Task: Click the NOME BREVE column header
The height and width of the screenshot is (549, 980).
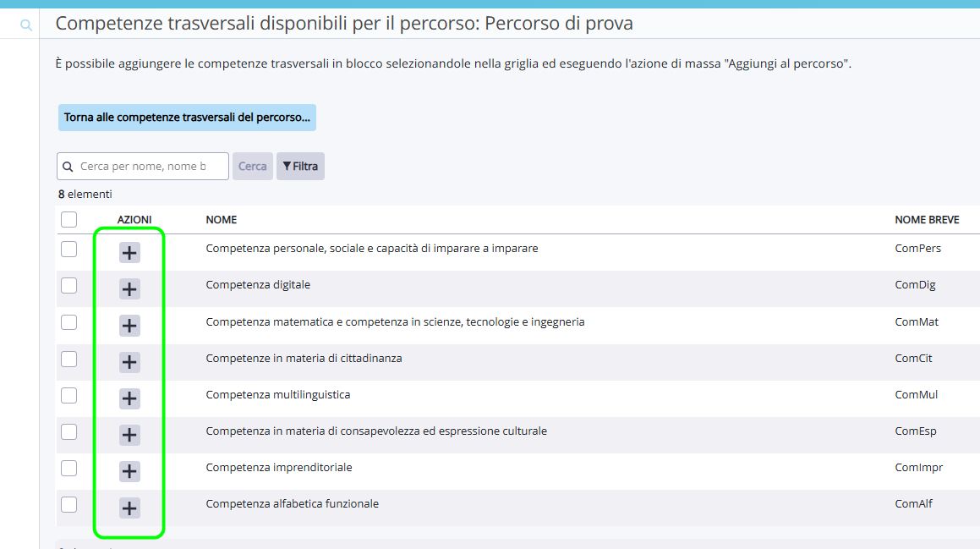Action: pyautogui.click(x=927, y=220)
